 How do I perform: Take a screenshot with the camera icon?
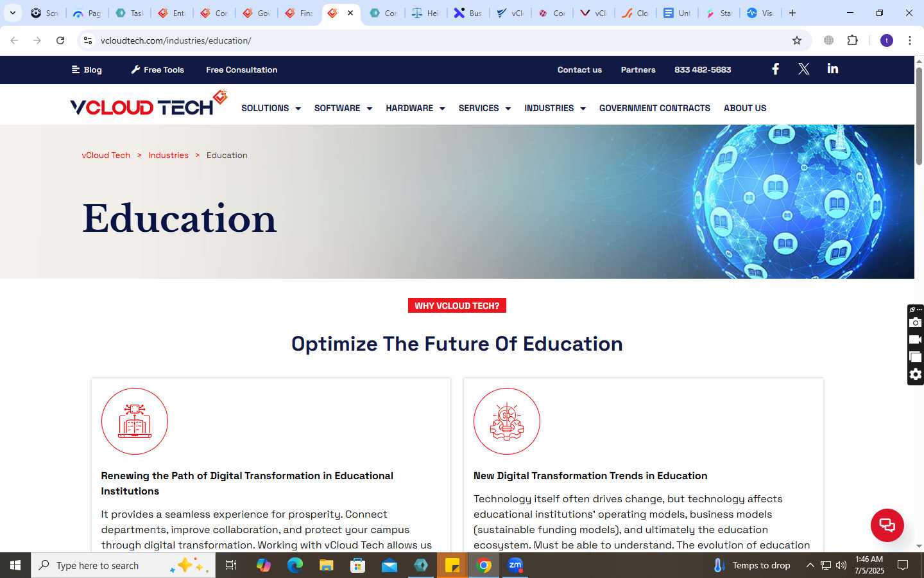916,322
